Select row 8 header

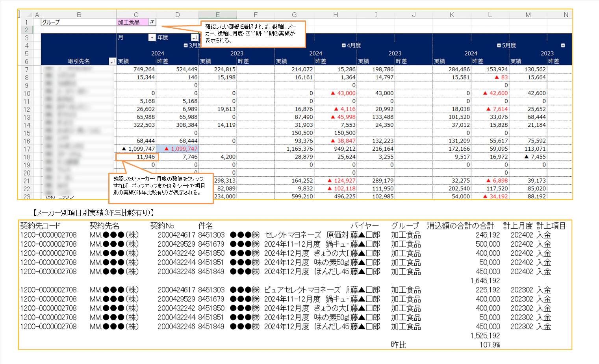pyautogui.click(x=27, y=78)
